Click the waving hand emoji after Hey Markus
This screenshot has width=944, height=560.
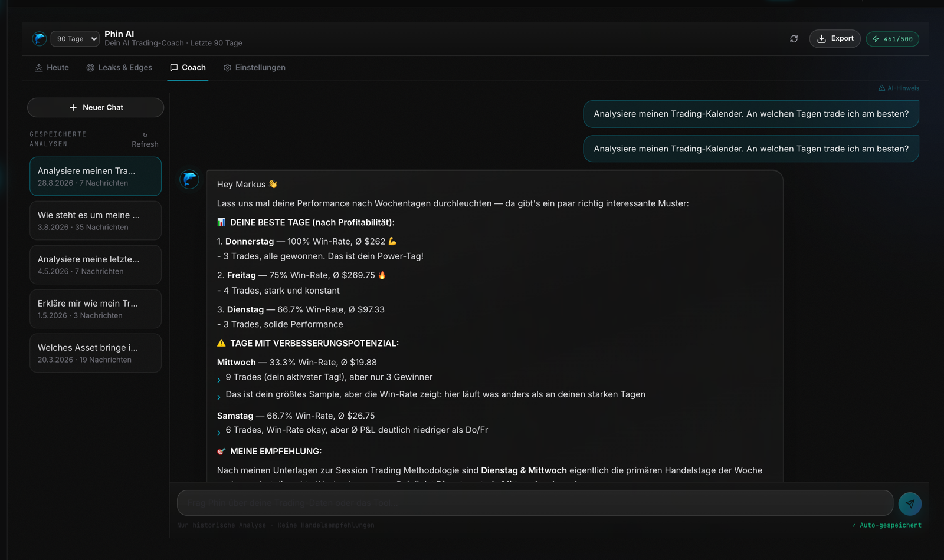point(273,184)
